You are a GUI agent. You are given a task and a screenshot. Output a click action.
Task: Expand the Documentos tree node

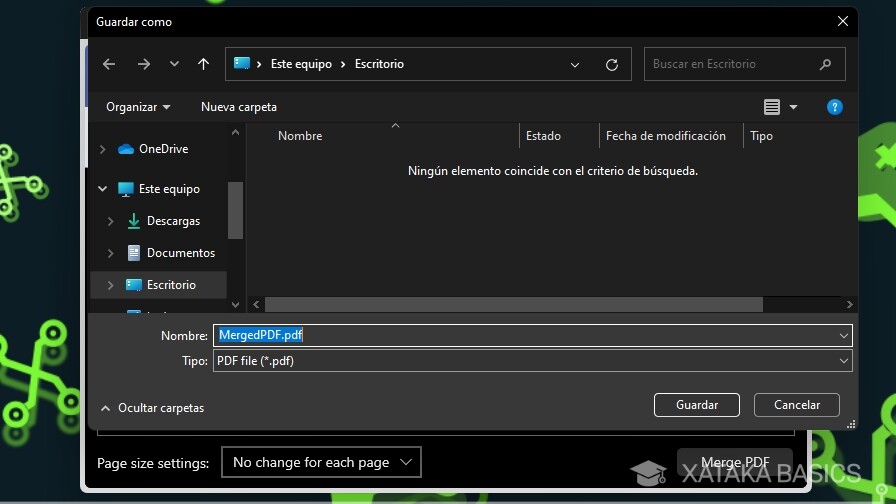tap(110, 253)
